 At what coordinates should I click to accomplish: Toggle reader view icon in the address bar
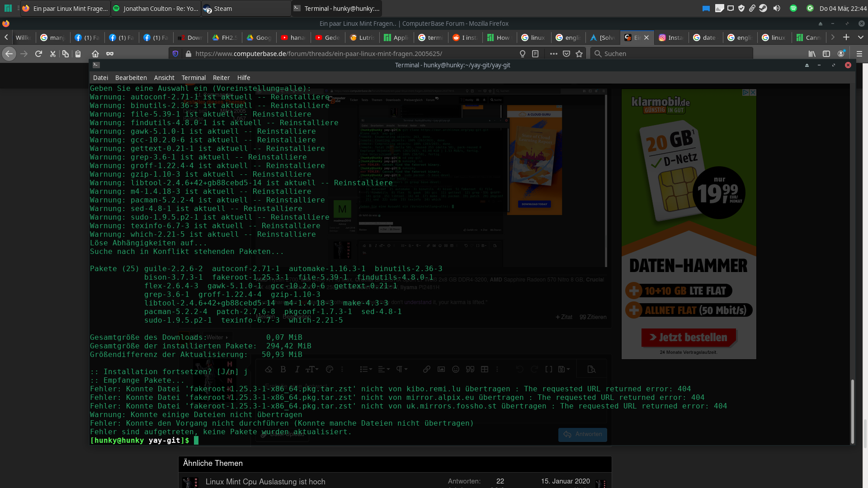535,54
